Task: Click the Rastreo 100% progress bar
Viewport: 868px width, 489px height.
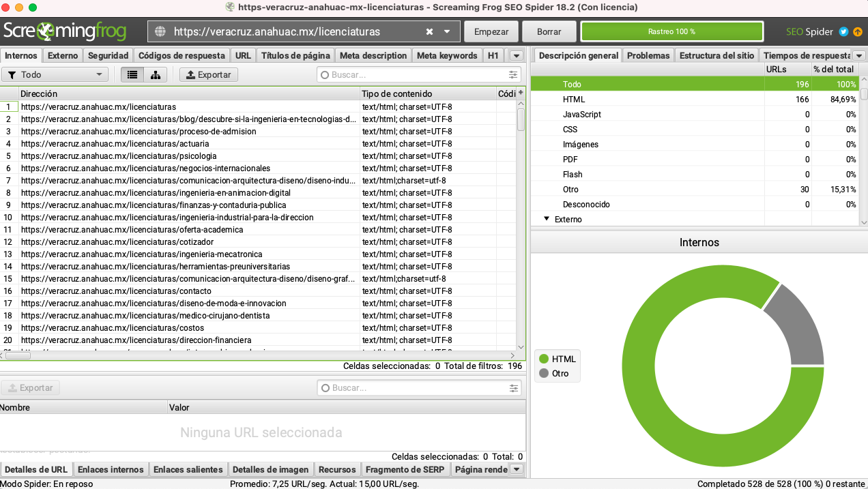Action: click(671, 31)
